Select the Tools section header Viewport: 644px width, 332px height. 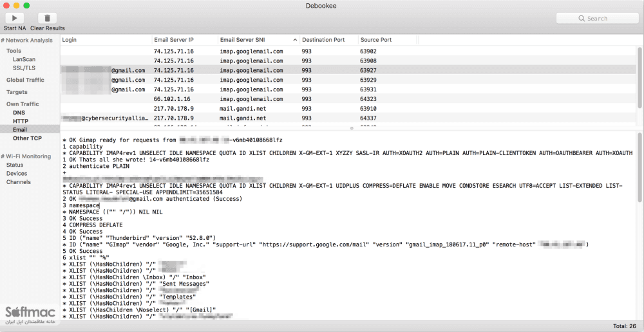14,51
